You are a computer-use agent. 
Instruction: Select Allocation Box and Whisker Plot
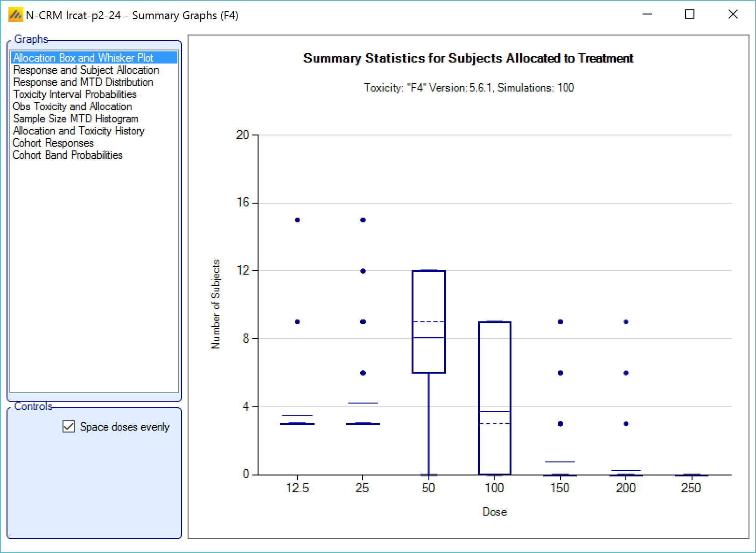pyautogui.click(x=83, y=58)
